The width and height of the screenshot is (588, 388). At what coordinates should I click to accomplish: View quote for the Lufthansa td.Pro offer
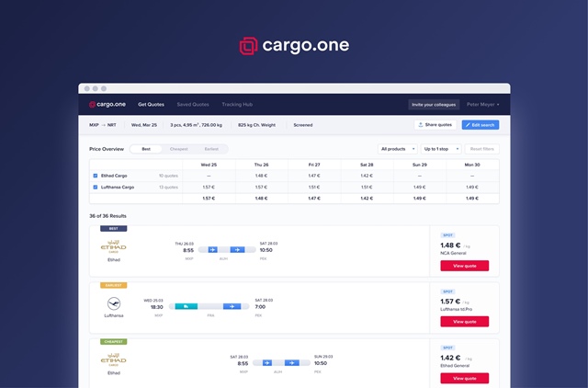click(x=464, y=322)
